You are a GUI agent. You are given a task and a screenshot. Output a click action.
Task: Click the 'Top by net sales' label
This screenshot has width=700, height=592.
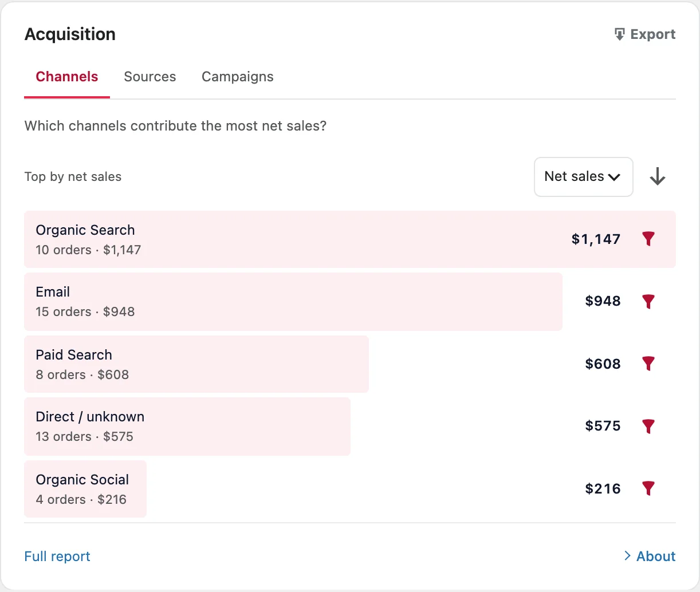[73, 177]
